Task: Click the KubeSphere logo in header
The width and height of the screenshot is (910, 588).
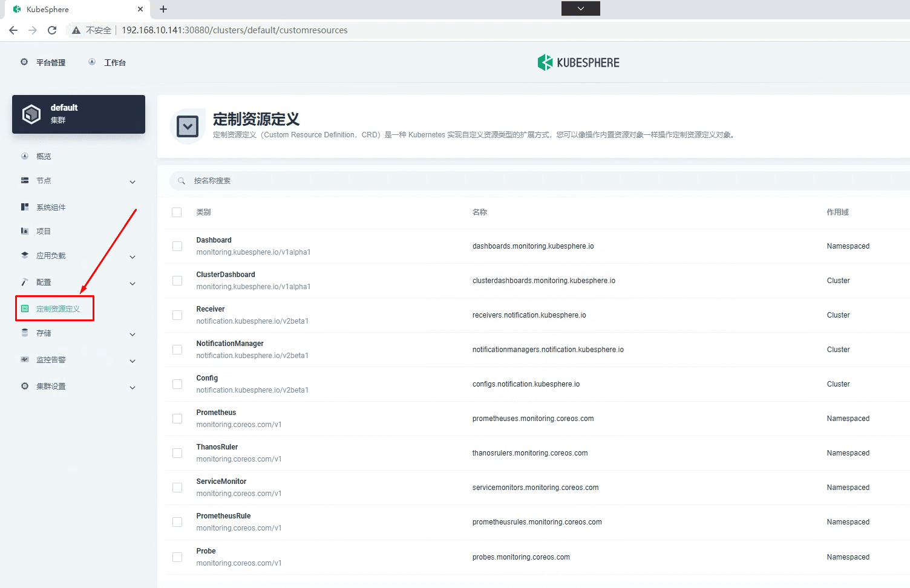Action: (x=578, y=62)
